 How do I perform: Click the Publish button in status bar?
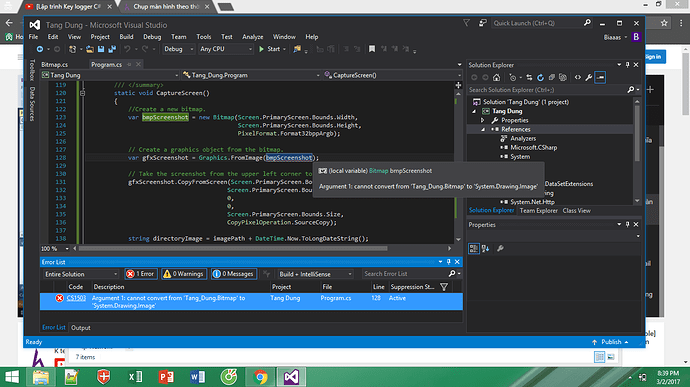click(x=611, y=342)
